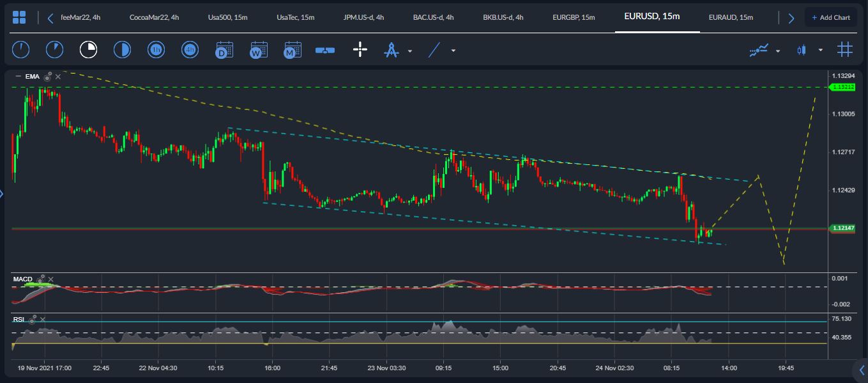This screenshot has width=868, height=383.
Task: Open the indicators icon in toolbar
Action: (759, 50)
